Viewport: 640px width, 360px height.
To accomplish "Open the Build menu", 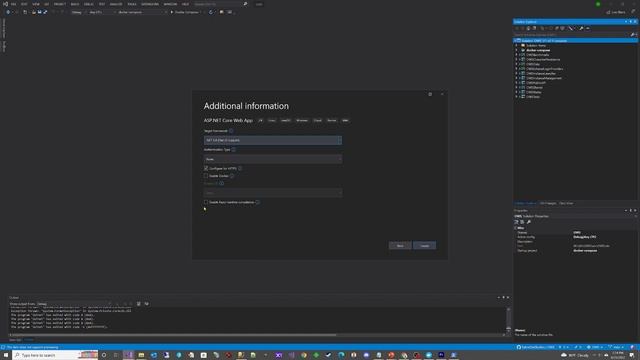I will point(75,4).
